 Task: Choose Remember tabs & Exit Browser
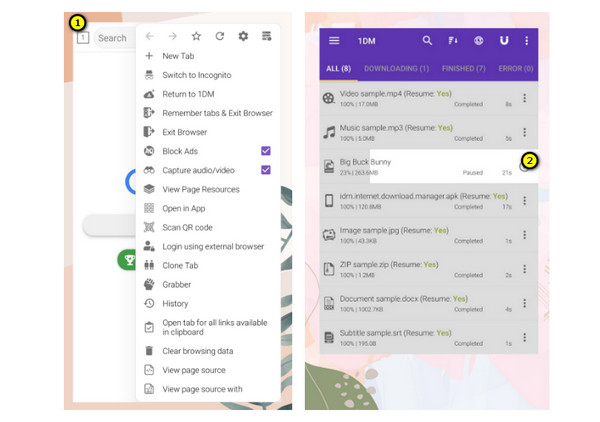(x=208, y=113)
